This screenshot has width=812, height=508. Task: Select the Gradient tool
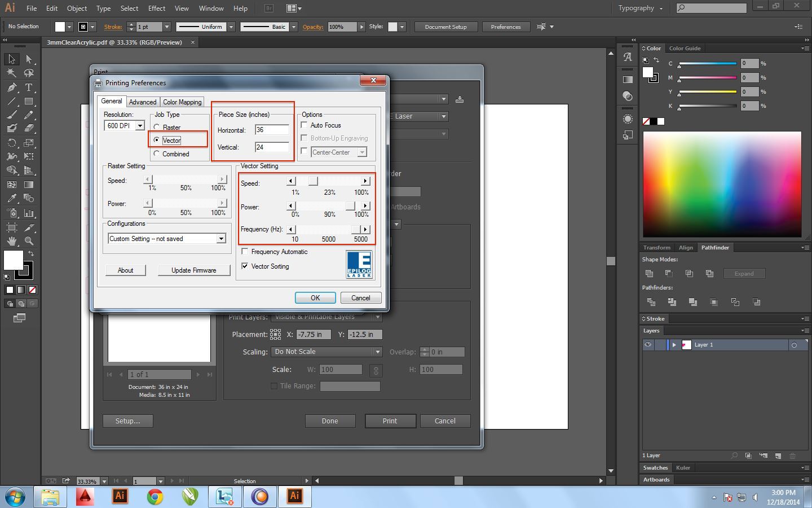coord(29,185)
